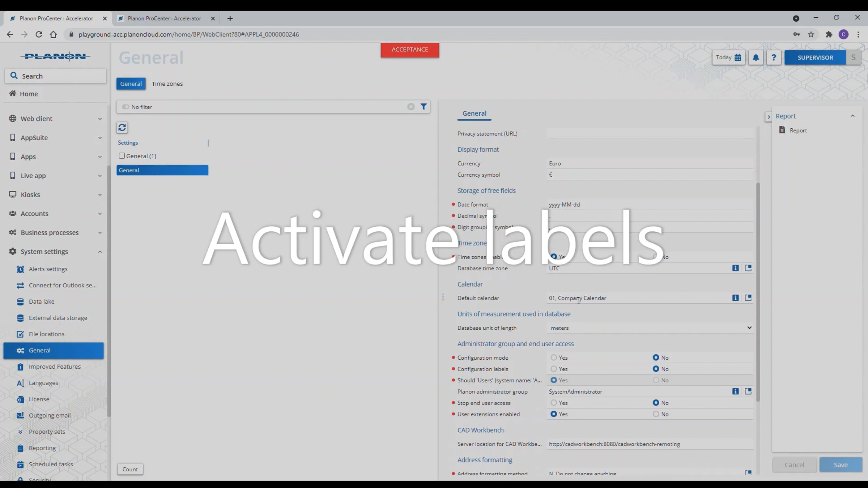This screenshot has width=868, height=488.
Task: Open Languages settings
Action: (x=43, y=383)
